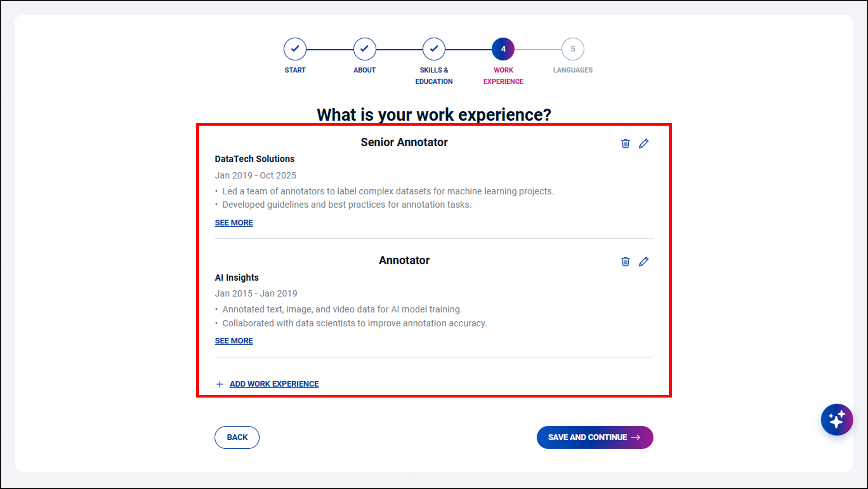Click the Languages step label
The height and width of the screenshot is (489, 868).
pos(573,70)
